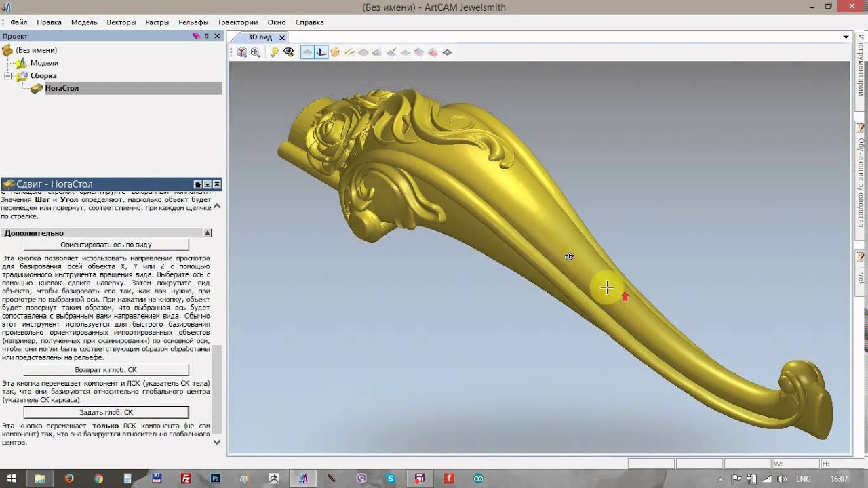This screenshot has width=868, height=488.
Task: Open File Explorer from the taskbar
Action: (39, 479)
